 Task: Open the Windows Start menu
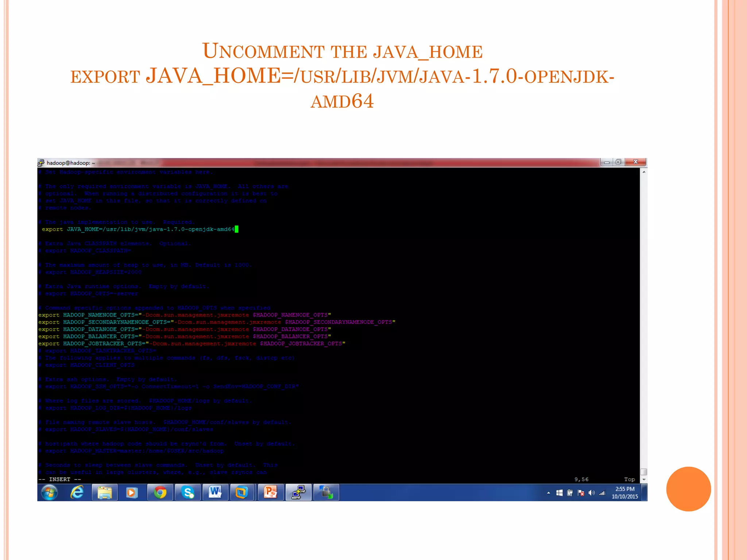pyautogui.click(x=49, y=493)
